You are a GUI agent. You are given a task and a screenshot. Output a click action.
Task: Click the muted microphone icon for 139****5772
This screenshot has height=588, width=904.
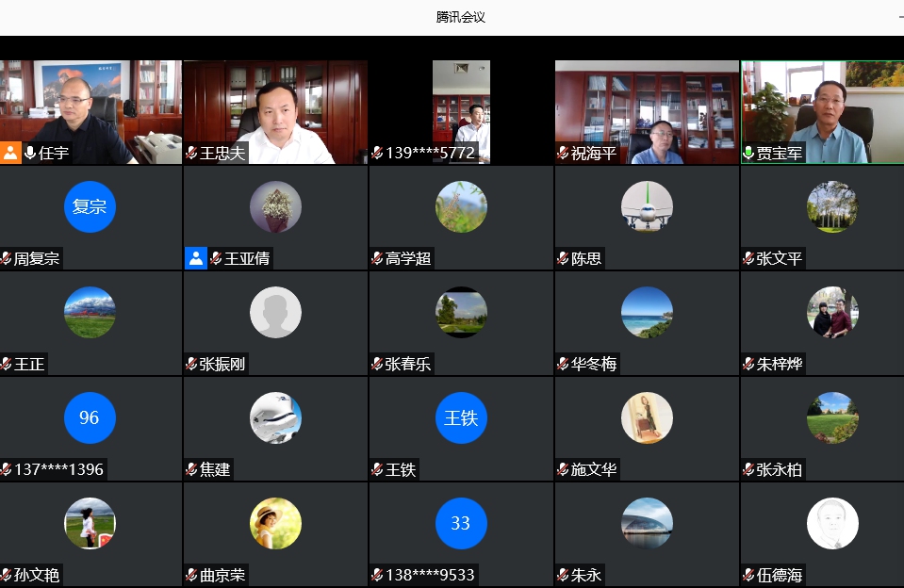(378, 153)
